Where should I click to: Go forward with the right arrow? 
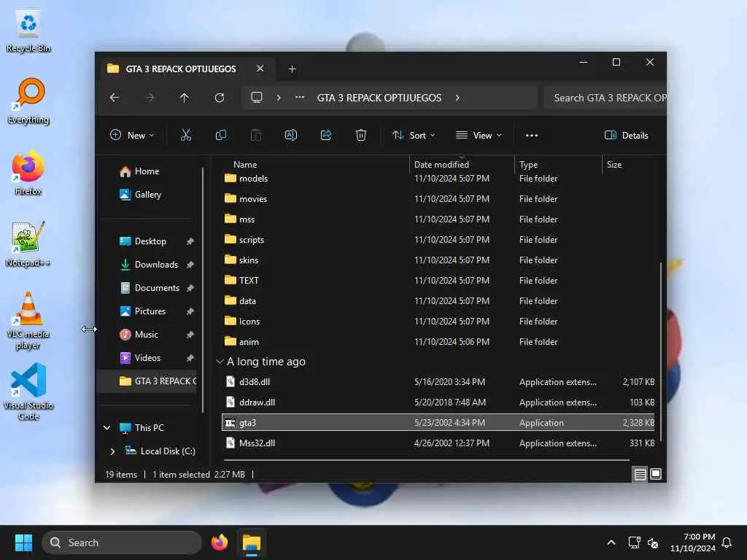click(x=150, y=98)
